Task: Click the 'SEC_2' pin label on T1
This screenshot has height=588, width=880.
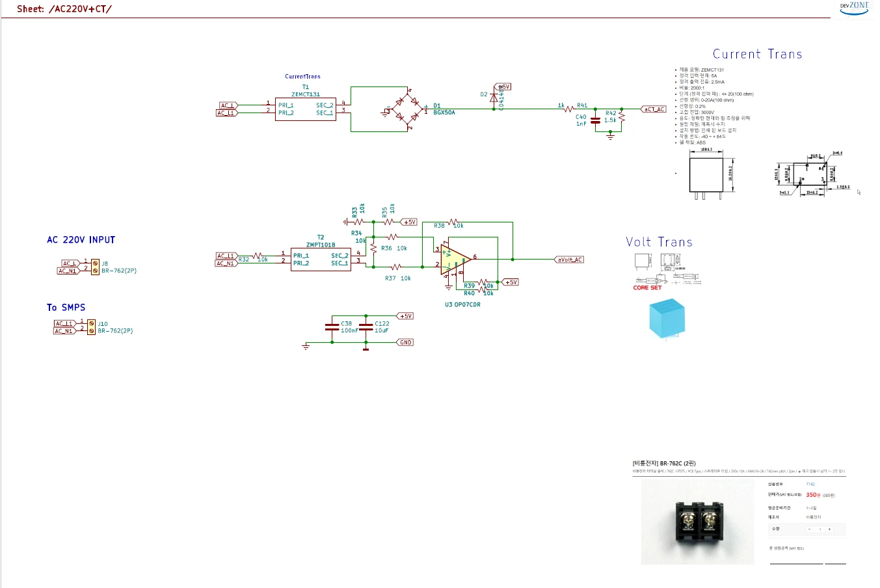Action: click(325, 105)
